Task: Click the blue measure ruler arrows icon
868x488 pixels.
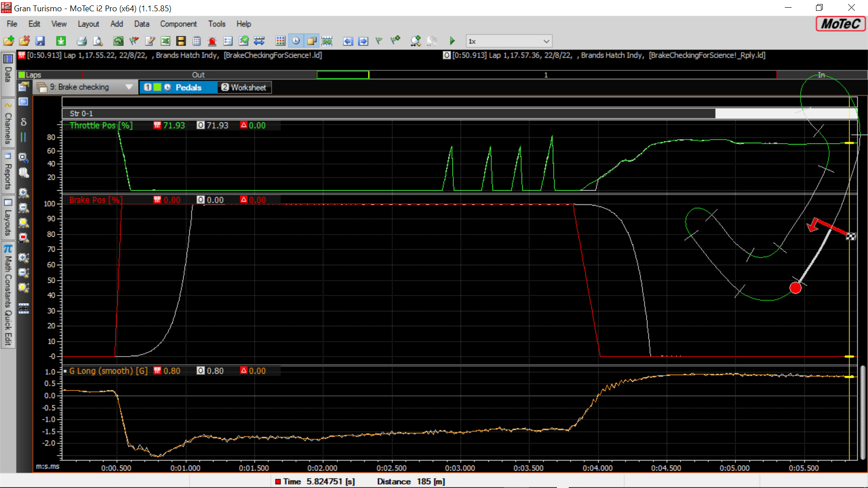Action: tap(259, 41)
